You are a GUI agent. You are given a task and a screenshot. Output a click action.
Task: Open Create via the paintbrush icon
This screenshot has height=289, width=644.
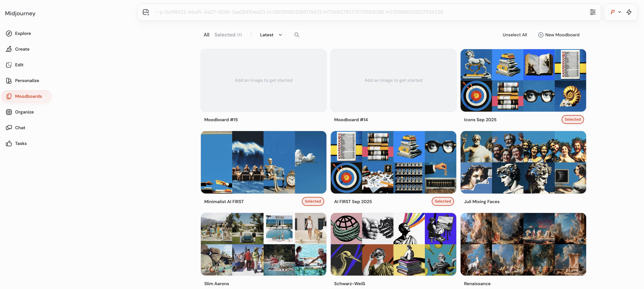[x=9, y=49]
